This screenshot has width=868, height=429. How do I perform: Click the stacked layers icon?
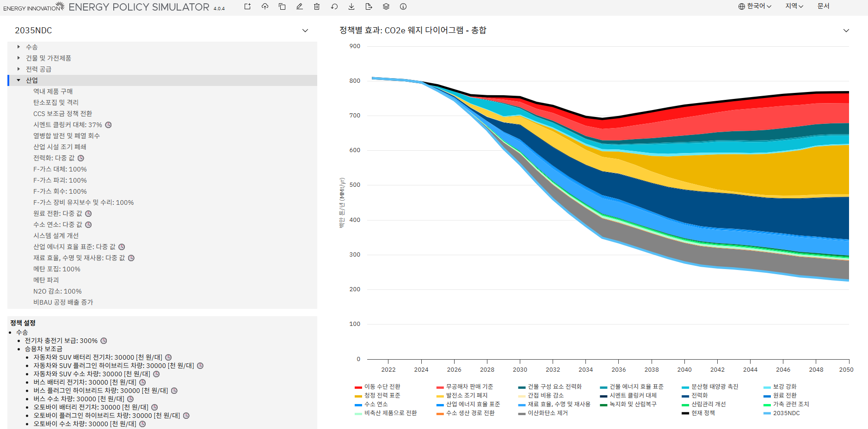[x=386, y=6]
